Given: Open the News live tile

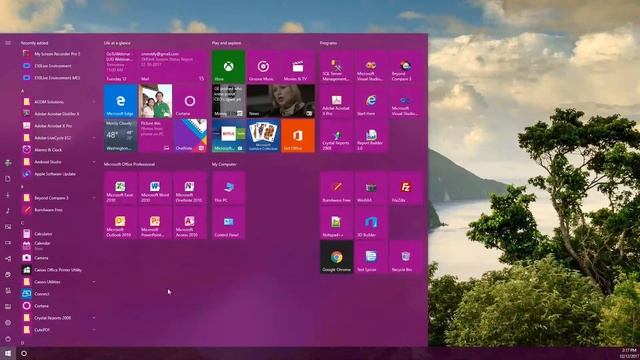Looking at the screenshot, I should 281,101.
